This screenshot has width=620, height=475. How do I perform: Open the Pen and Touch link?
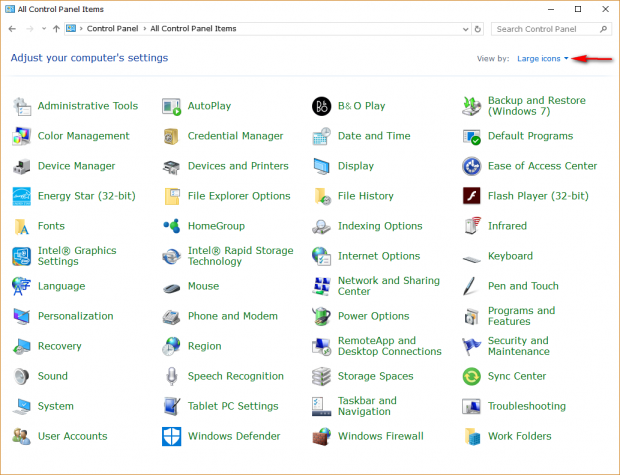[x=523, y=286]
